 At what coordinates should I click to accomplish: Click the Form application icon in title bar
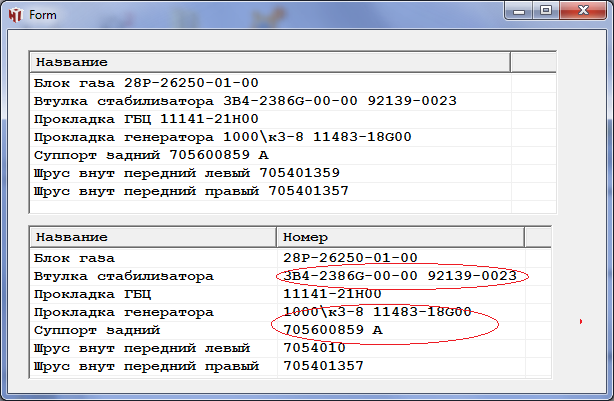[15, 15]
